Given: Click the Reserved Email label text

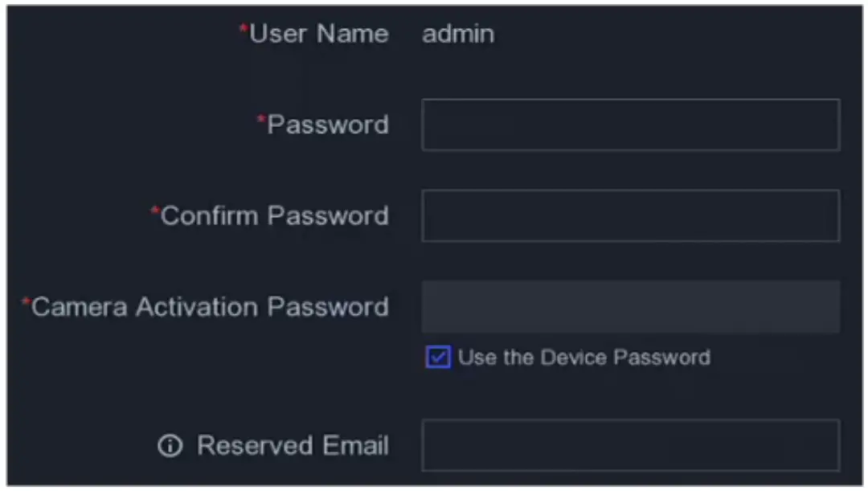Looking at the screenshot, I should click(293, 446).
